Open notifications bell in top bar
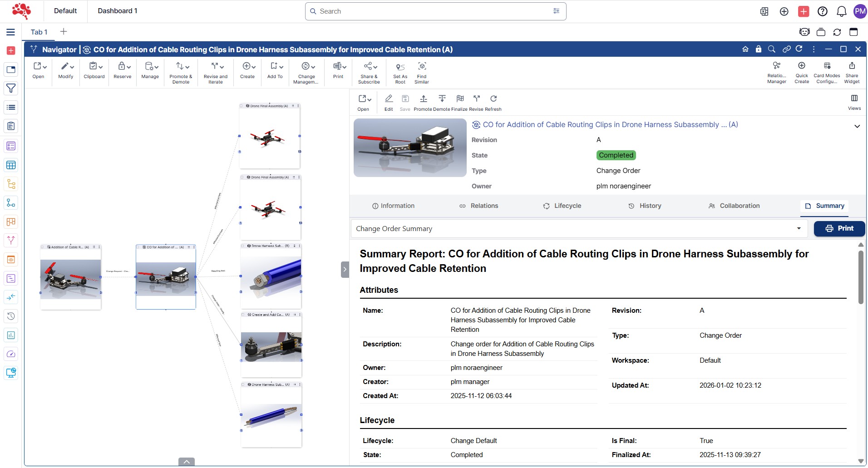The height and width of the screenshot is (468, 868). pyautogui.click(x=841, y=11)
